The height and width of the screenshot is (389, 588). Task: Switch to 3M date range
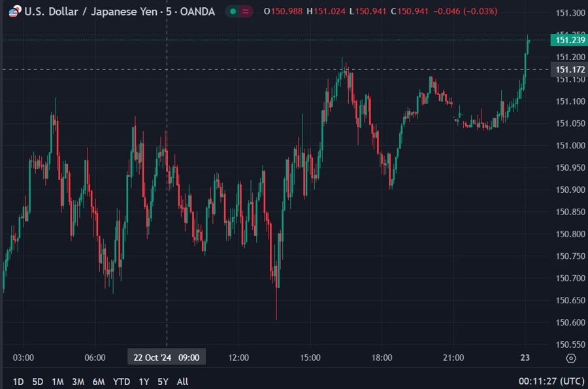[x=78, y=381]
